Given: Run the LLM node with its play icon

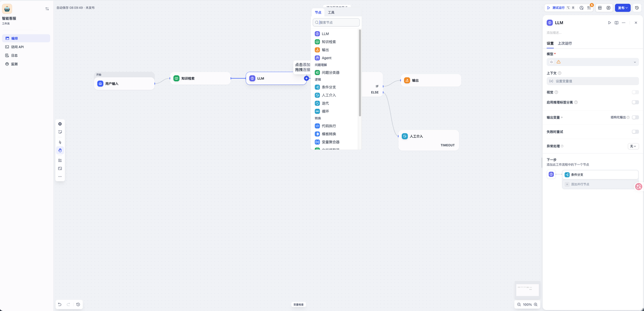Looking at the screenshot, I should [609, 23].
